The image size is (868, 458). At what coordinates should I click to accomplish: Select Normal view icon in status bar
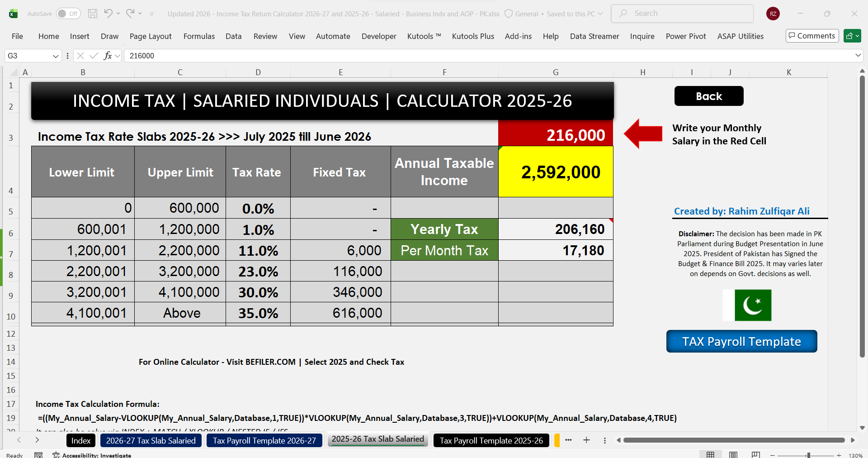coord(711,455)
